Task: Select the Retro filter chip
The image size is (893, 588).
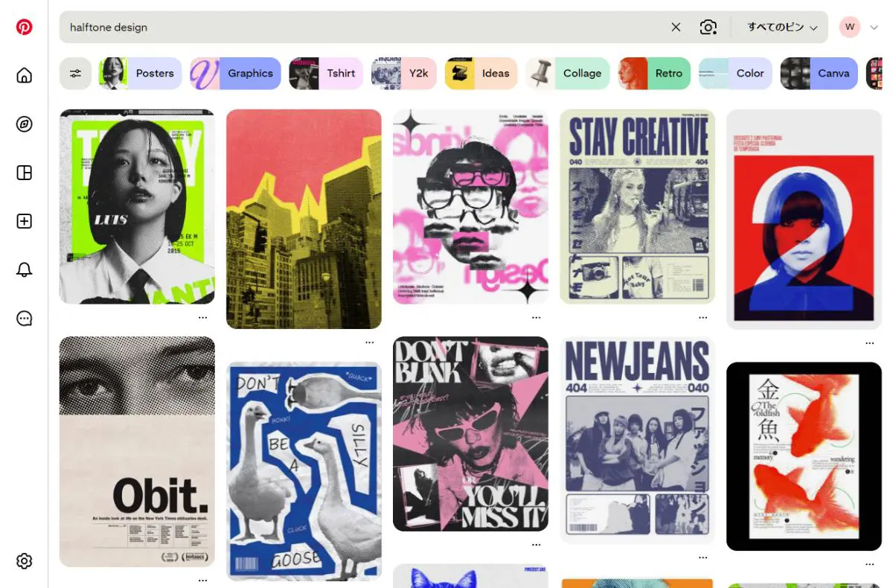Action: point(654,74)
